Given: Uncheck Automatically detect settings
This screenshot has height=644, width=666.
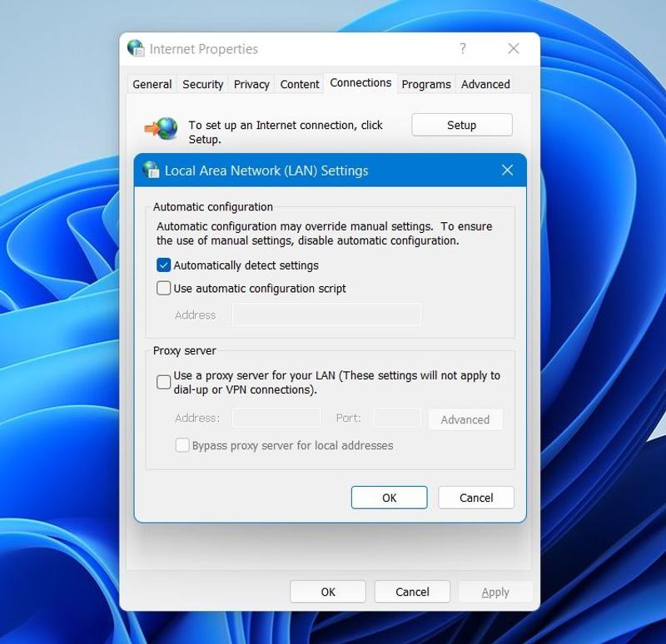Looking at the screenshot, I should pyautogui.click(x=164, y=265).
